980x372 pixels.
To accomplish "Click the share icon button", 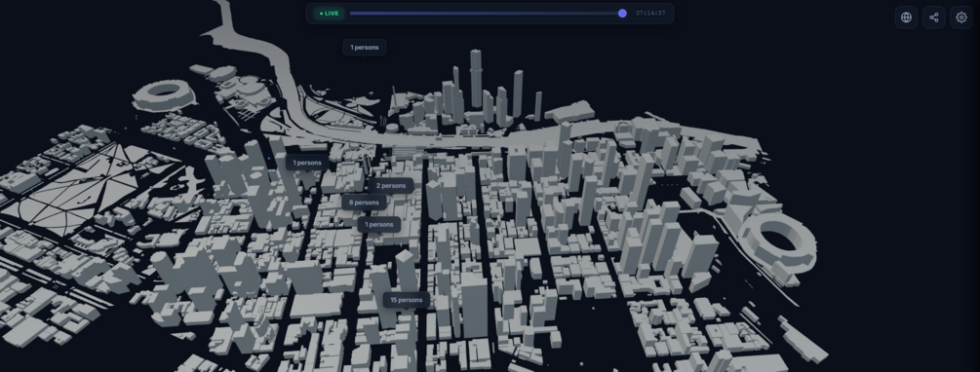I will point(934,18).
